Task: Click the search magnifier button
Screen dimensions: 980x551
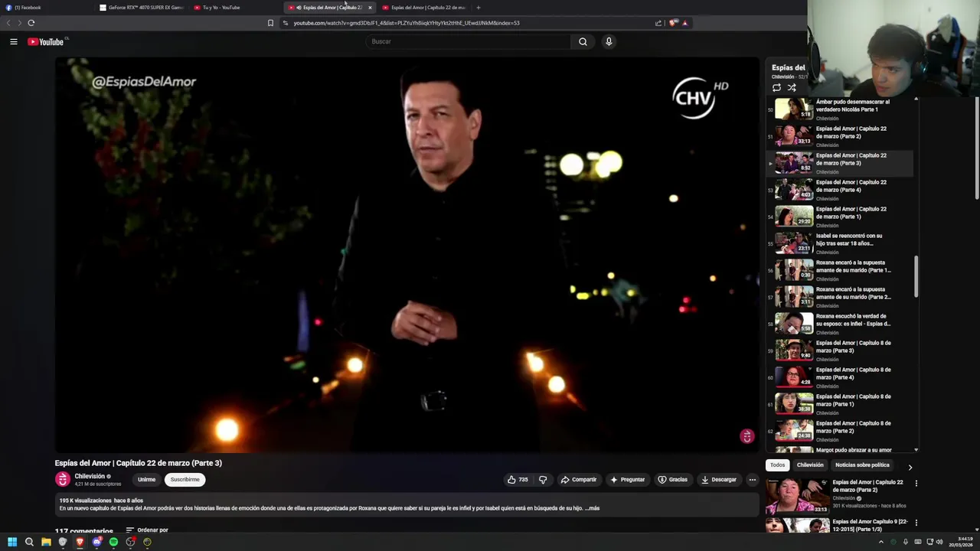Action: click(583, 41)
